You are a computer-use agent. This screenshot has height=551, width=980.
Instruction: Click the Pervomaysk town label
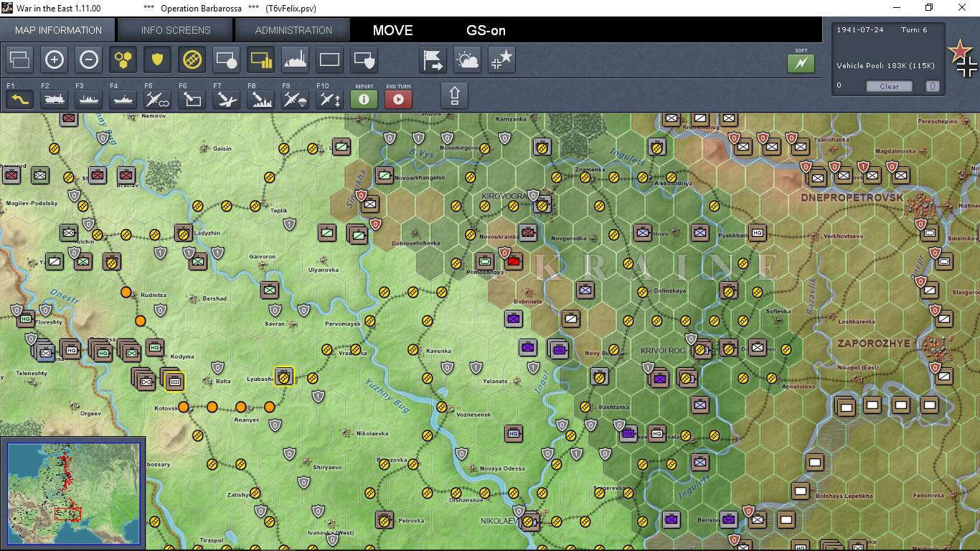click(x=343, y=324)
